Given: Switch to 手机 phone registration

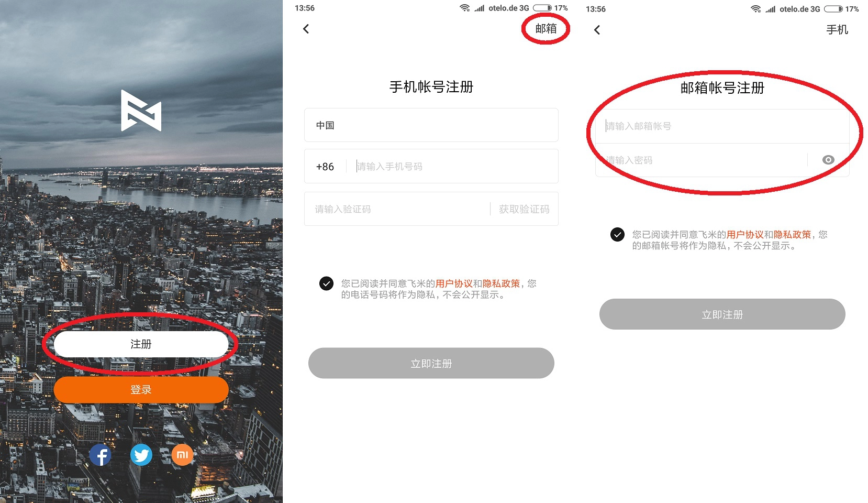Looking at the screenshot, I should pos(837,30).
